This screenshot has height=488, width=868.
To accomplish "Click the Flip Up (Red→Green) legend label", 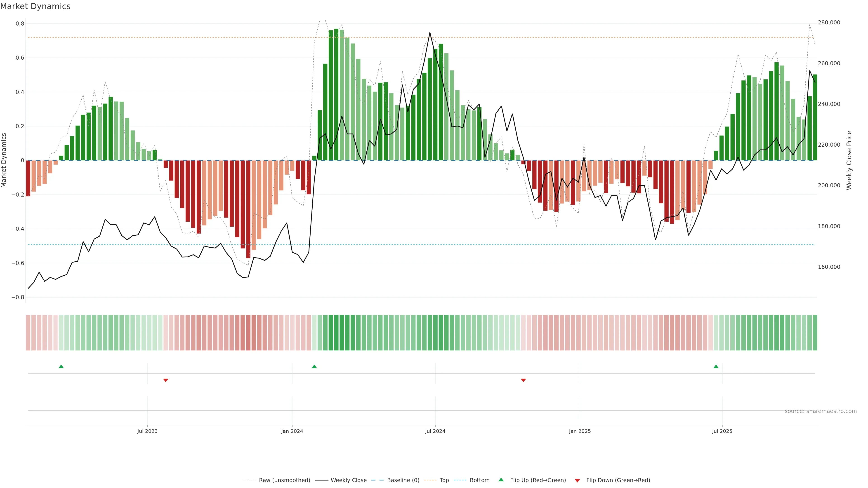I will 538,480.
